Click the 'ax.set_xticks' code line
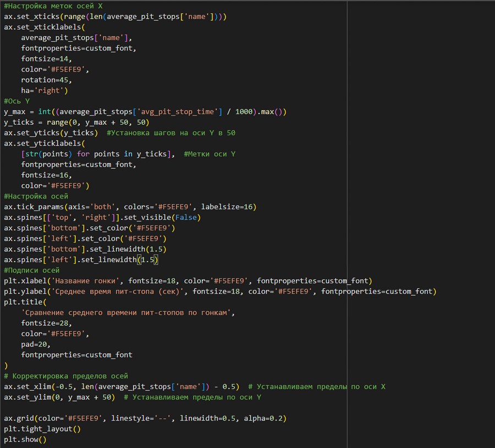This screenshot has width=495, height=448. [116, 16]
